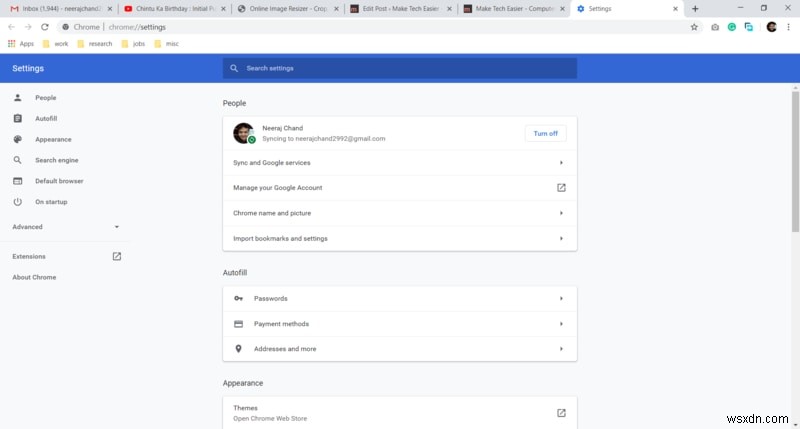The height and width of the screenshot is (429, 800).
Task: Click the window icon beside Default browser
Action: 17,181
